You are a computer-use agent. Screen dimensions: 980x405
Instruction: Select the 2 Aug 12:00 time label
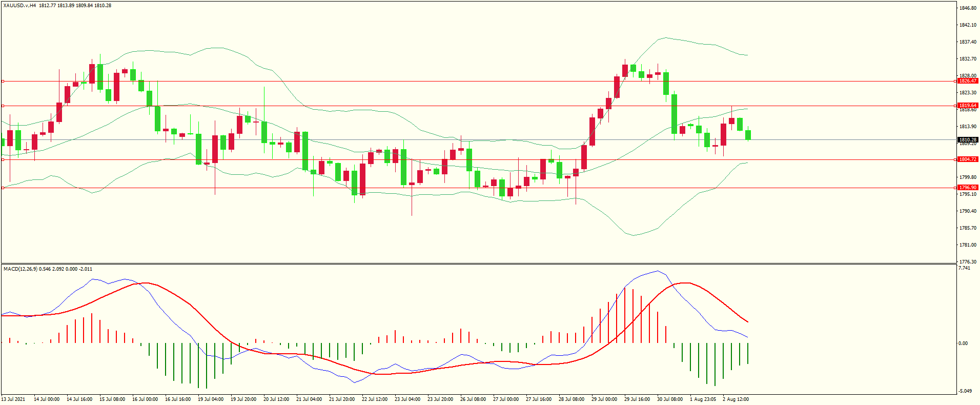tap(736, 399)
